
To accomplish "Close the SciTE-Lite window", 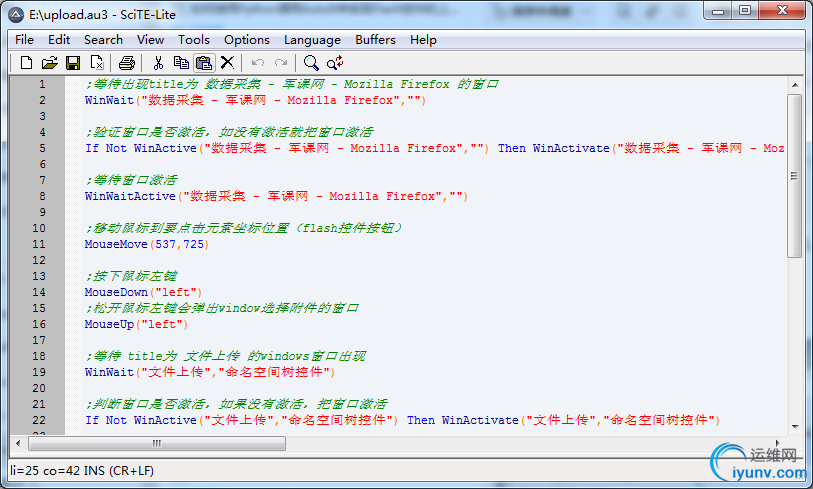I will pos(782,11).
